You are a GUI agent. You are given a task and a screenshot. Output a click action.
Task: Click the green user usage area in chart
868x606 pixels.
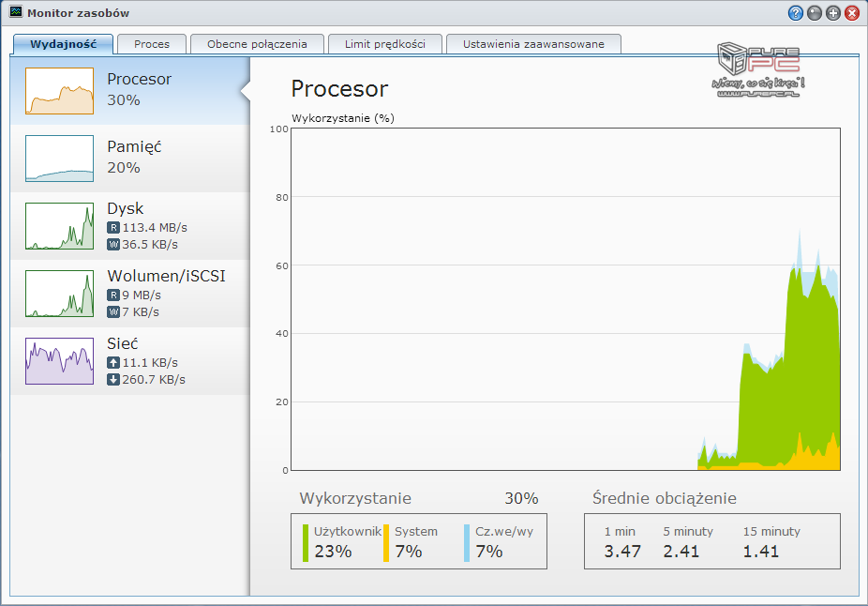coord(797,377)
